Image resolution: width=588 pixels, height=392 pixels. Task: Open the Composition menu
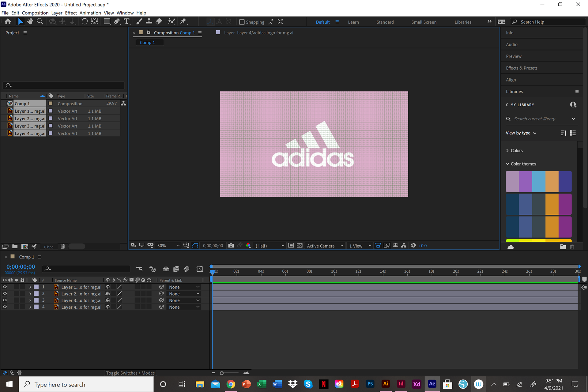pos(35,13)
